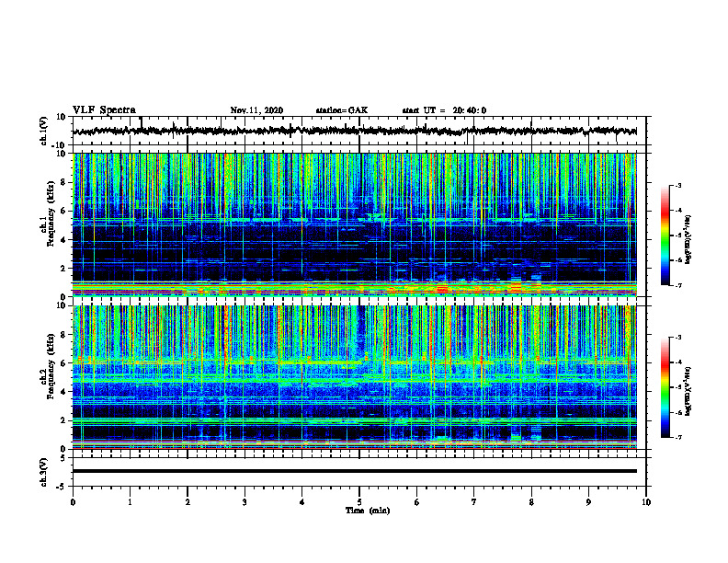
Task: Click the thick black ch.3 signal line
Action: (354, 471)
